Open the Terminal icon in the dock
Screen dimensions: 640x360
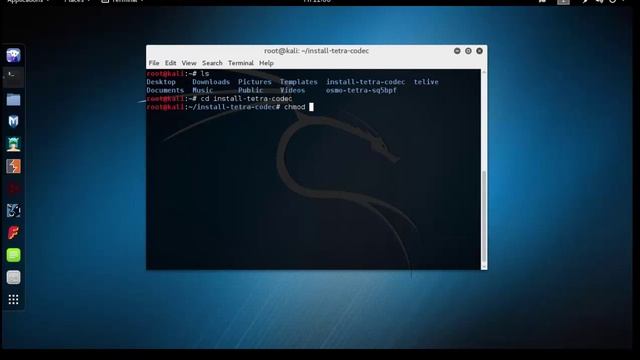[13, 77]
